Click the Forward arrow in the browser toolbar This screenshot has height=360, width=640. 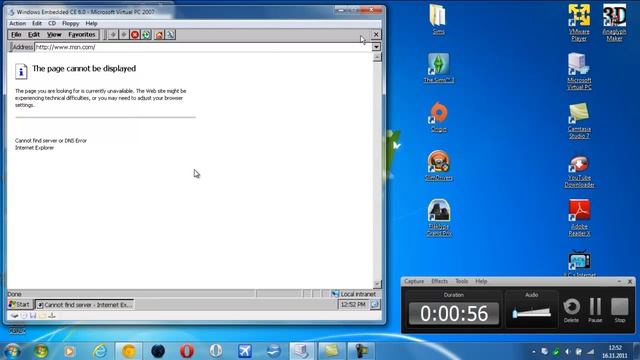[124, 35]
